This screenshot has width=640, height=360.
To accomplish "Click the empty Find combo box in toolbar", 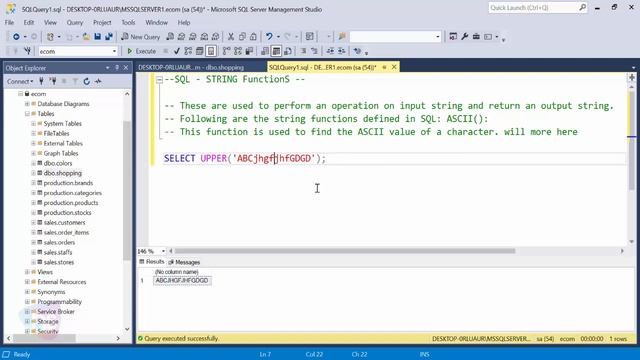I will [395, 37].
